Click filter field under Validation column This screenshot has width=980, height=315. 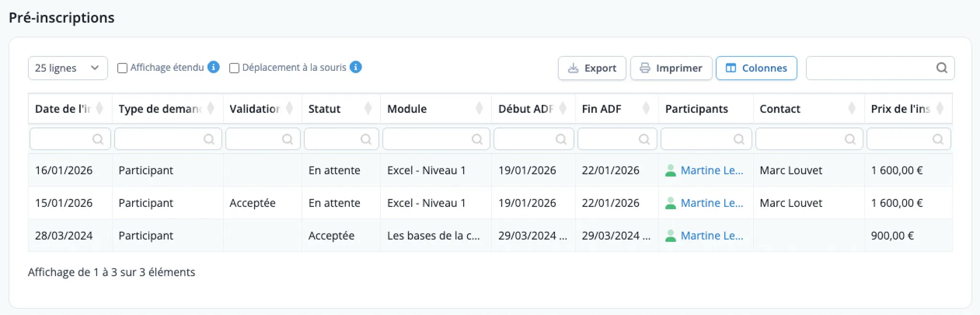263,139
